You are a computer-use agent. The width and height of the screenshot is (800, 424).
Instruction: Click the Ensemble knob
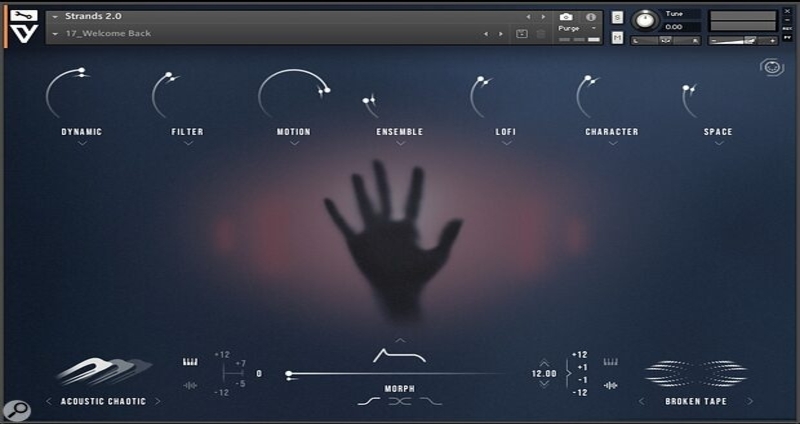[370, 104]
